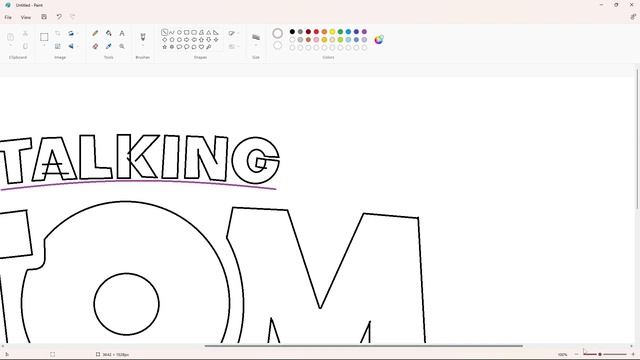Expand the Brushes dropdown arrow
The height and width of the screenshot is (360, 640).
tap(143, 46)
